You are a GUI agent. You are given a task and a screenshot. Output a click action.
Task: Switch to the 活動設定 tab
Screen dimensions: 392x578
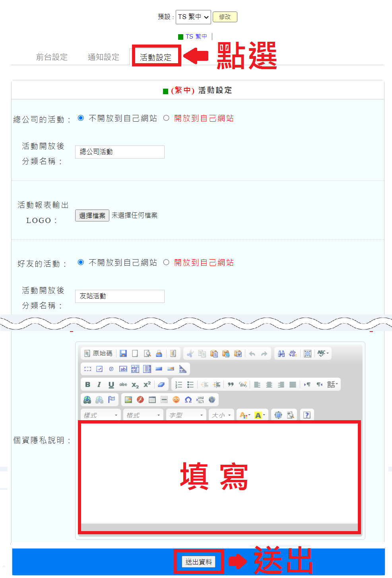click(x=155, y=57)
